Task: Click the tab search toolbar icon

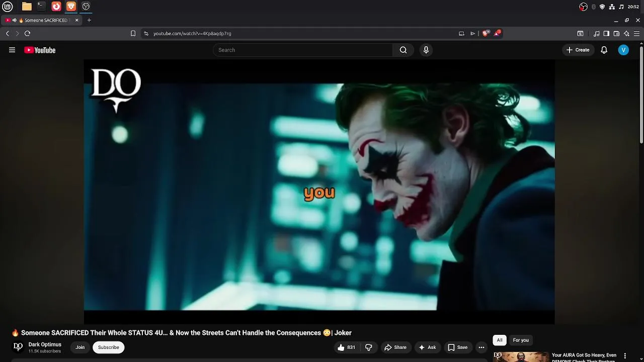Action: (580, 33)
